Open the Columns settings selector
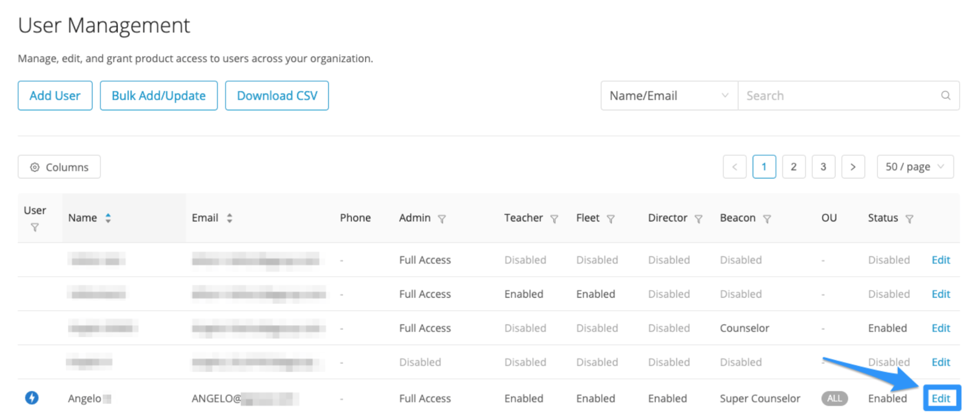Screen dimensions: 980x413 pos(59,167)
